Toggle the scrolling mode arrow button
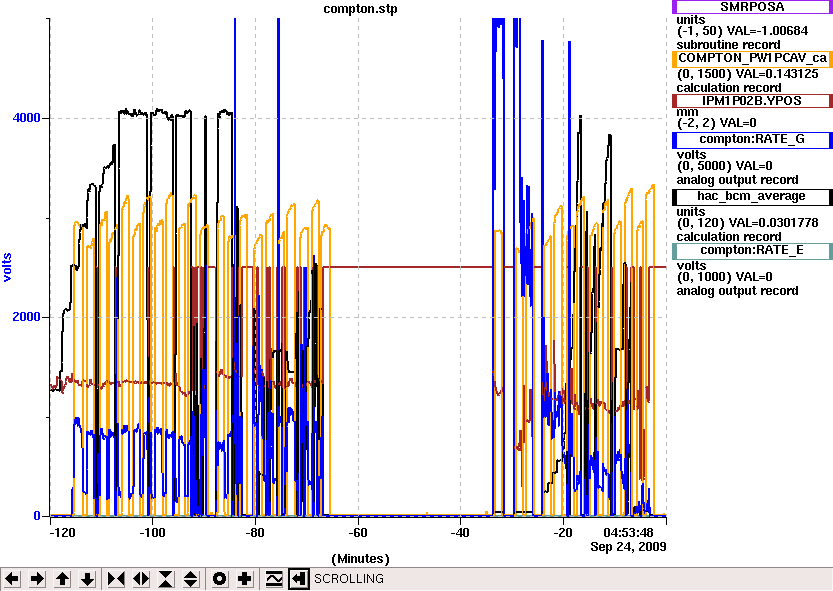 pos(299,579)
